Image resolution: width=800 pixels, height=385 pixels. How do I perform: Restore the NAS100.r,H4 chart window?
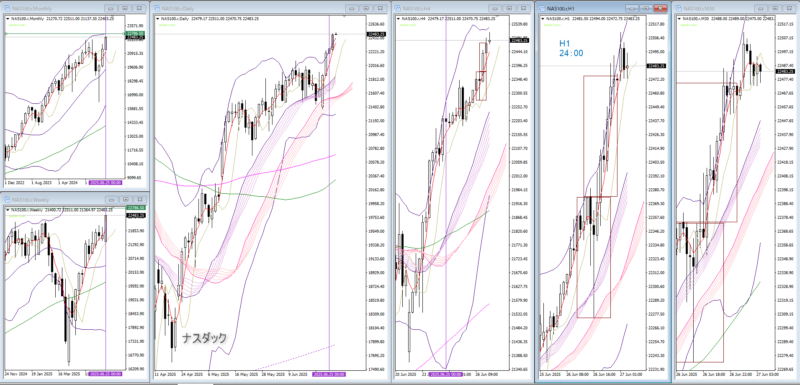(508, 9)
